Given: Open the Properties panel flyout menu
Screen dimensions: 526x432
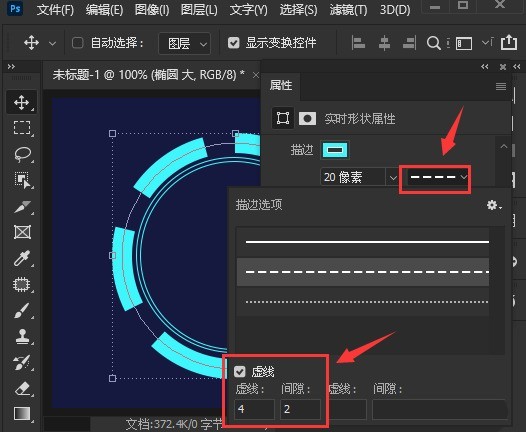Looking at the screenshot, I should pyautogui.click(x=501, y=86).
